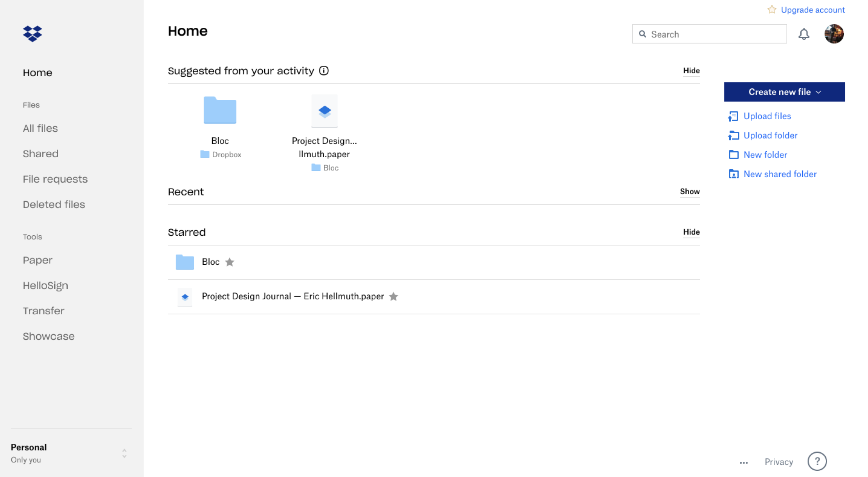
Task: Go to Home in the sidebar
Action: (x=38, y=73)
